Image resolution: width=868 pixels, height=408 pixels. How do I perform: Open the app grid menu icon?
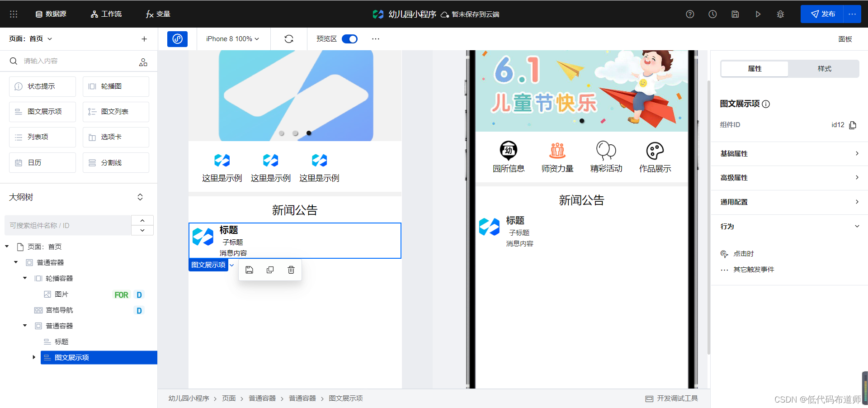[x=14, y=14]
